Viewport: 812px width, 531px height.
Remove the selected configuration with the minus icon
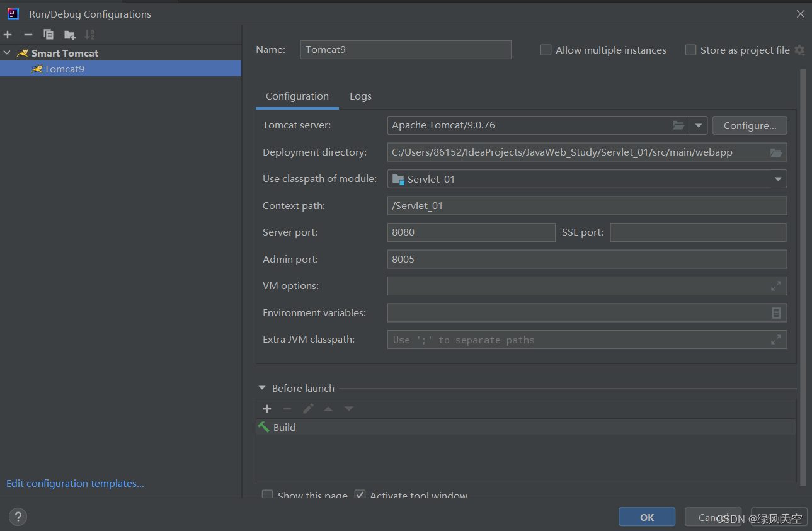pyautogui.click(x=28, y=35)
